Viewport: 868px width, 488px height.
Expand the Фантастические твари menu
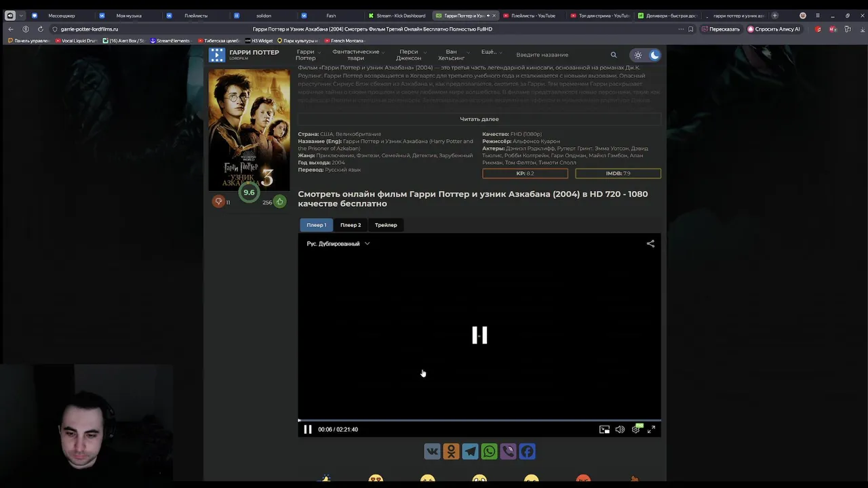tap(357, 55)
